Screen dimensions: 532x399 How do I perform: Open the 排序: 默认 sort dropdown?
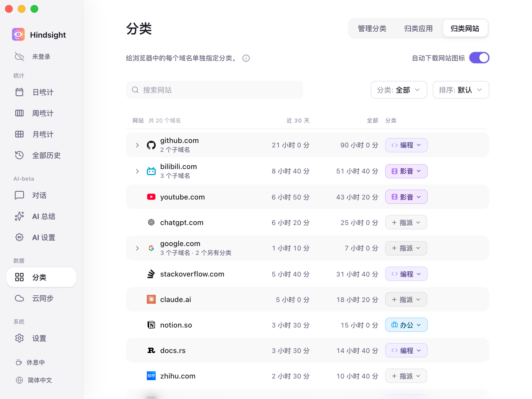[461, 90]
